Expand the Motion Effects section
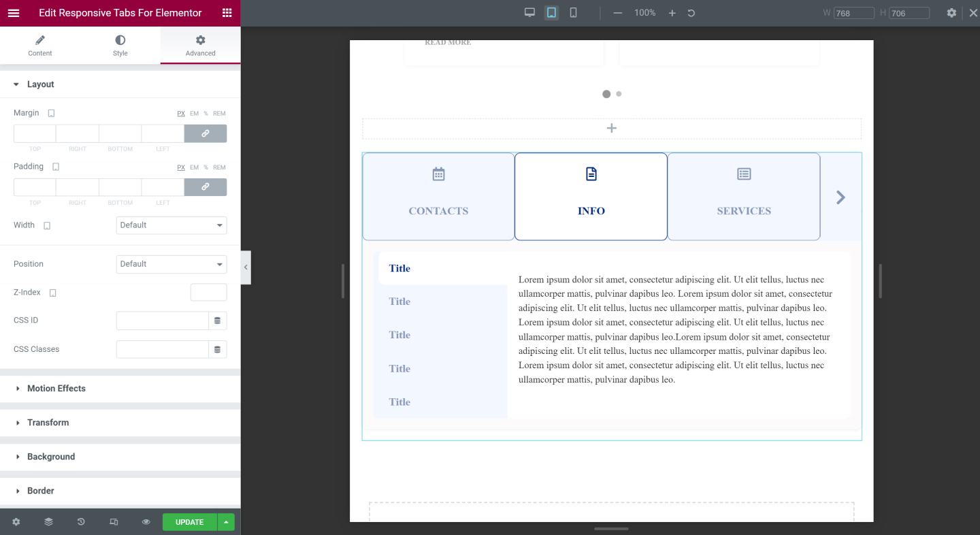 pos(120,389)
